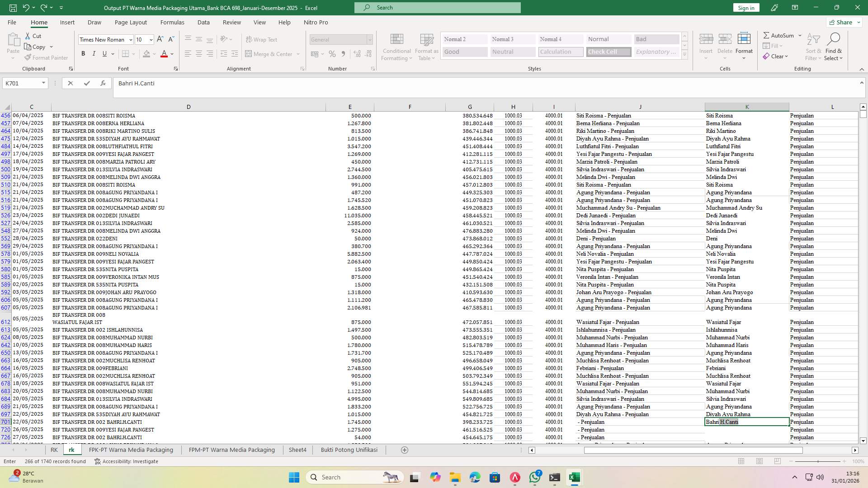Expand the Fill Color dropdown arrow
Image resolution: width=868 pixels, height=488 pixels.
154,54
